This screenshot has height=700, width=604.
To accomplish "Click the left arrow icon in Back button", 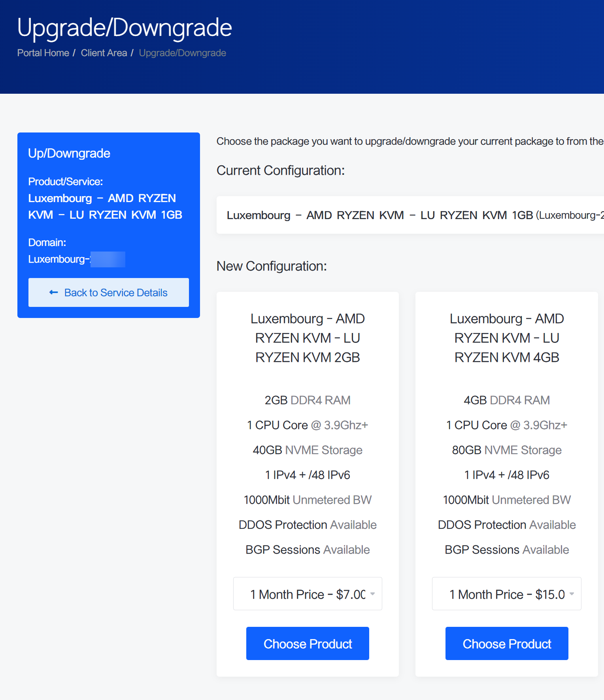I will [x=54, y=293].
